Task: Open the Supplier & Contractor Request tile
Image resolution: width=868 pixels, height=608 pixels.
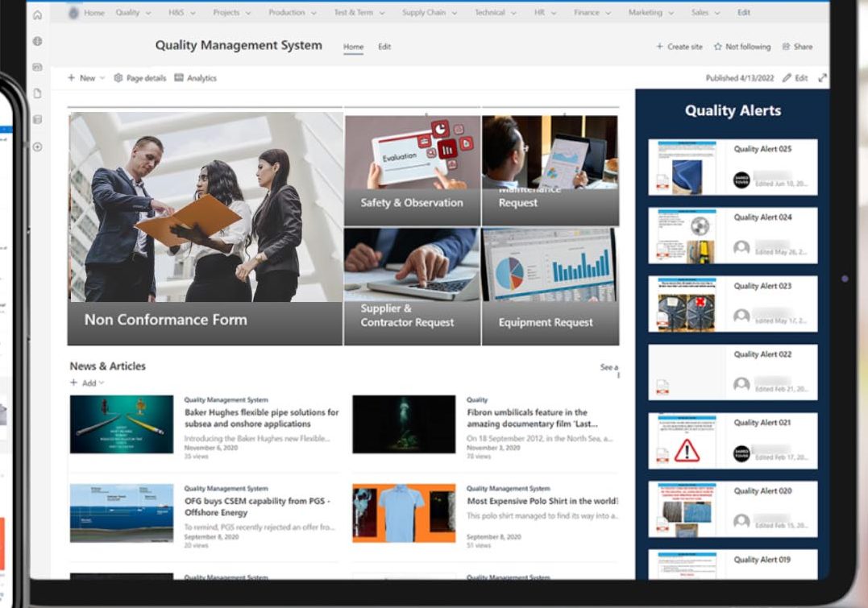Action: coord(412,287)
